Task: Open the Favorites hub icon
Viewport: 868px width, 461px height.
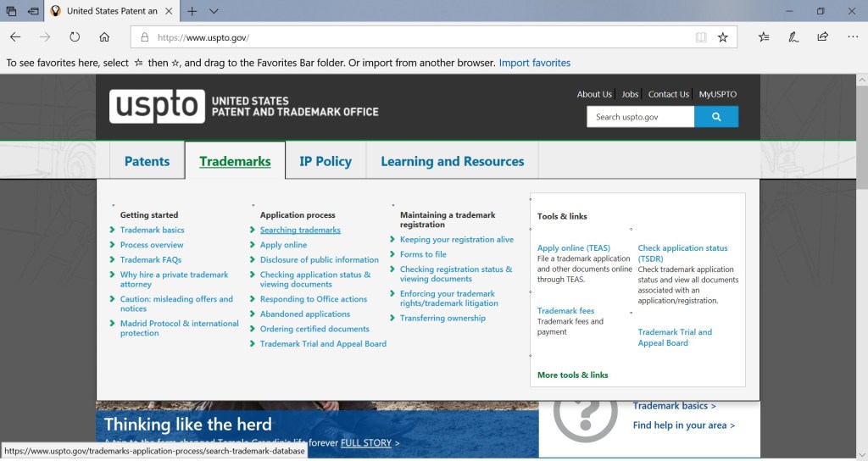Action: click(764, 37)
